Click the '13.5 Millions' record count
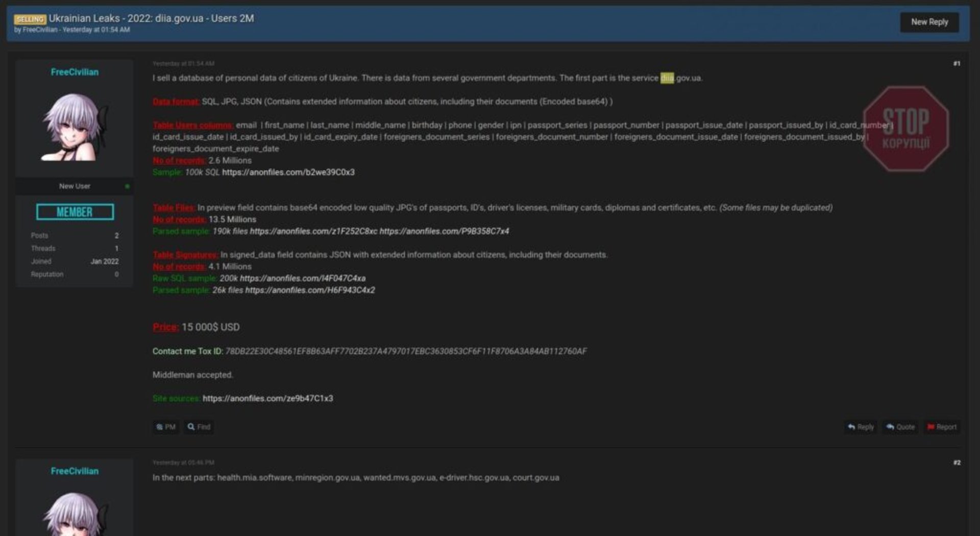 (x=232, y=220)
